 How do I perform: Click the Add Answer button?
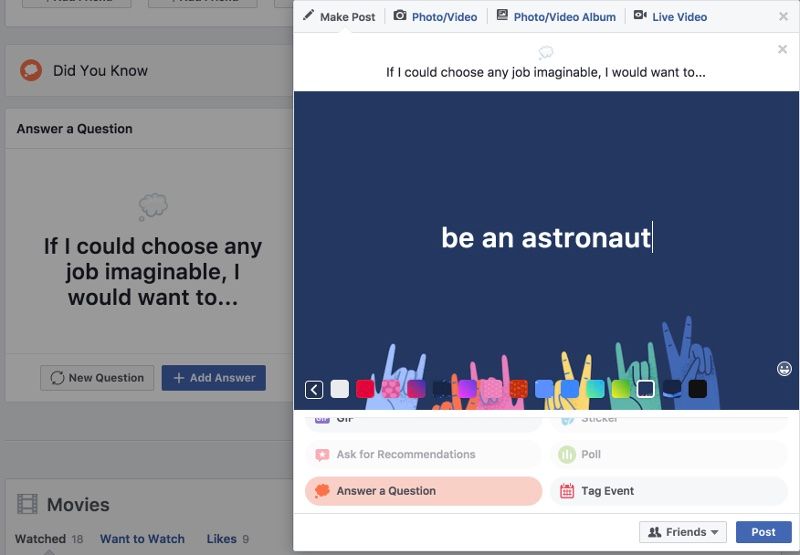pos(214,378)
